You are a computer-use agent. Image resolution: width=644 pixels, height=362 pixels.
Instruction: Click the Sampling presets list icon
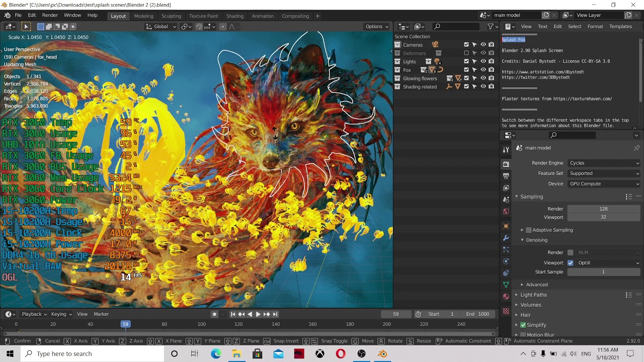tap(628, 197)
